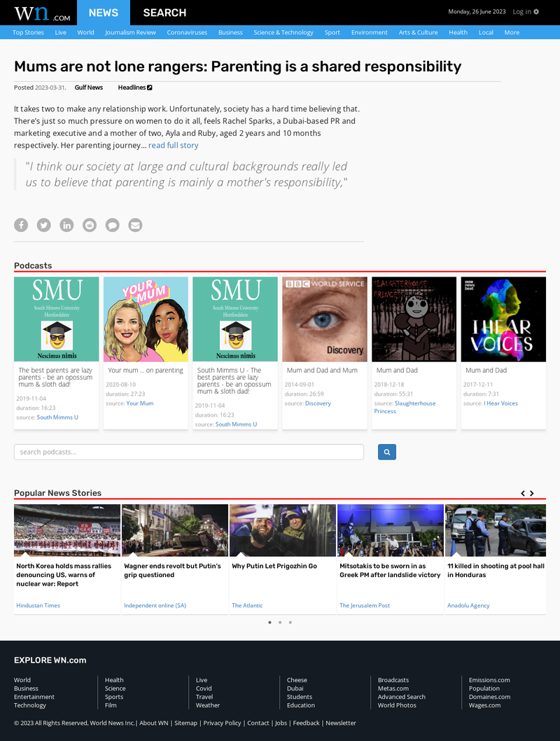Click Hindustan Times source link
This screenshot has width=560, height=741.
[x=38, y=605]
